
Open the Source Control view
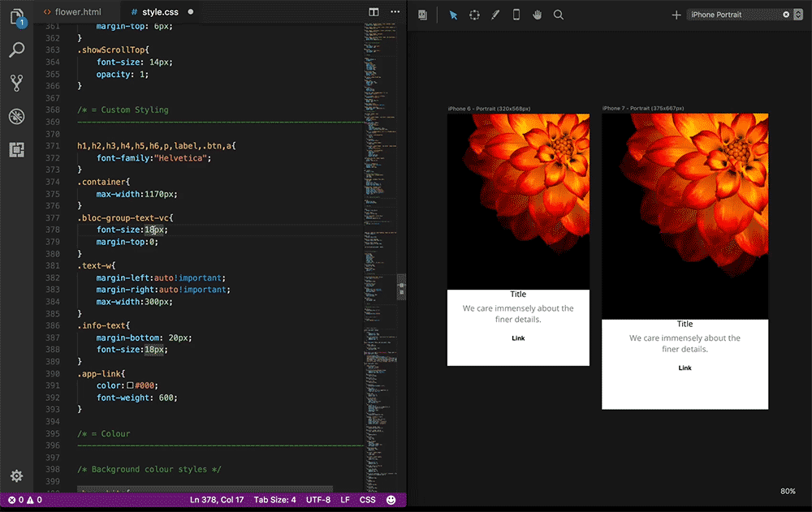point(16,83)
